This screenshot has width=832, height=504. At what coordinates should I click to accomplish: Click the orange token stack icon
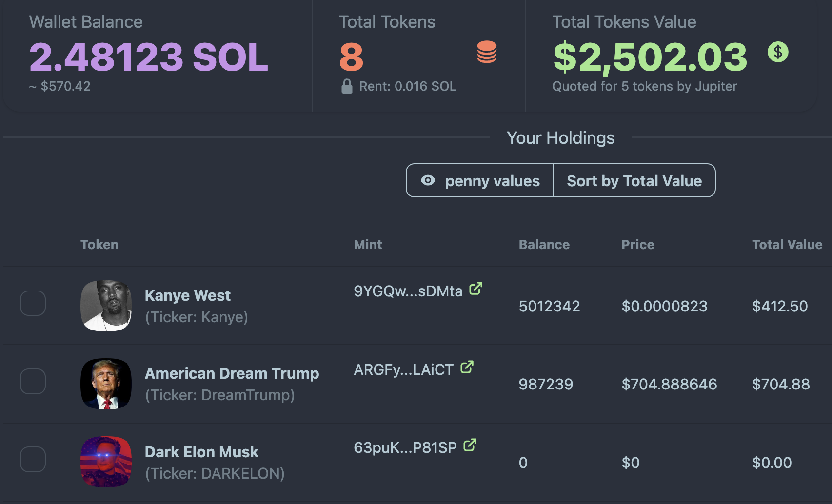pos(487,52)
